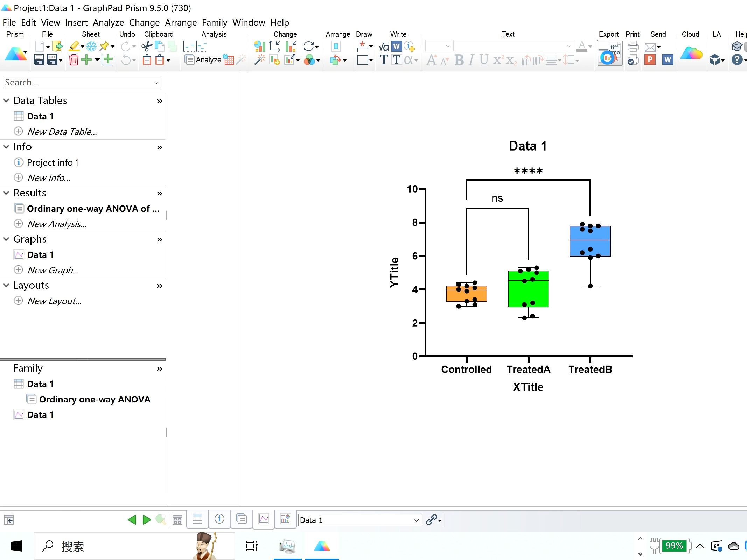The image size is (747, 560).
Task: Select the Insert menu item
Action: point(77,22)
